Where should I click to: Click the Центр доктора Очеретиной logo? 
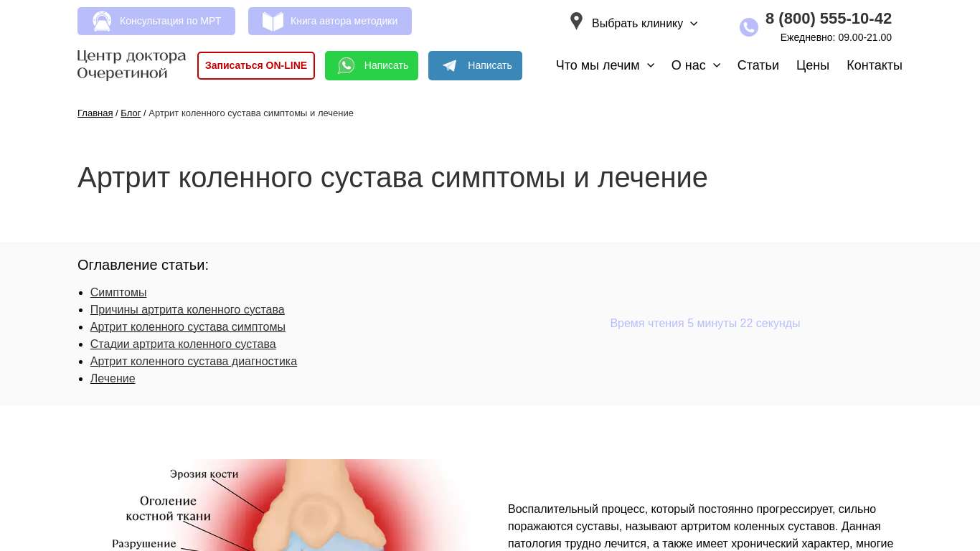point(131,65)
